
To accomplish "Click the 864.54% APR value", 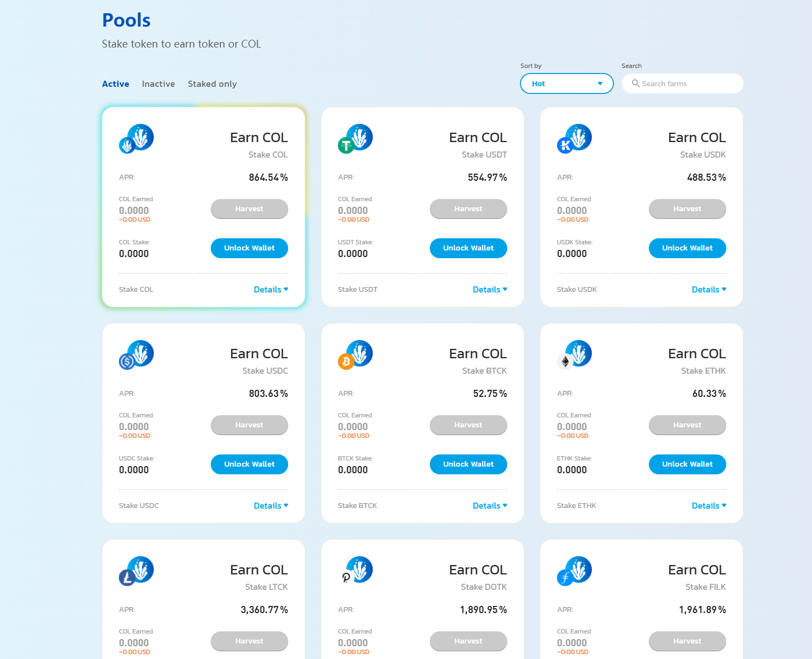I will (268, 177).
